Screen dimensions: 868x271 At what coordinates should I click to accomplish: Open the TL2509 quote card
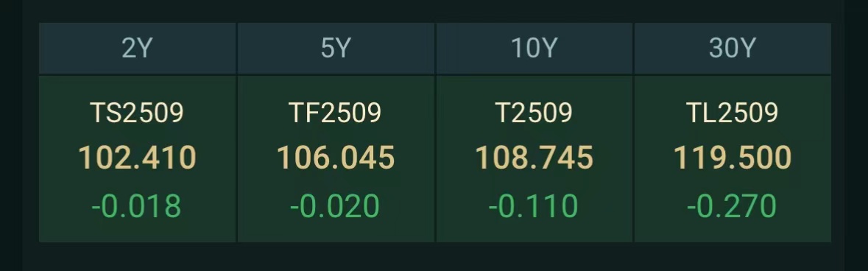[733, 159]
